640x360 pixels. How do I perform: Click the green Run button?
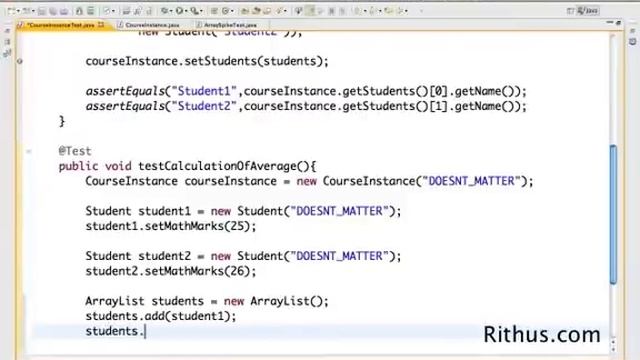[179, 11]
